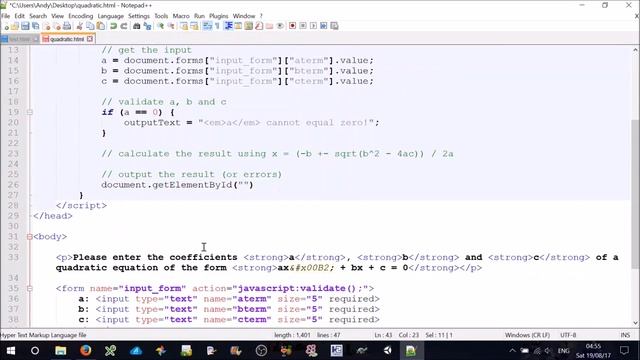Toggle the Show Indent Guide icon
Viewport: 640px width, 360px height.
(x=228, y=26)
